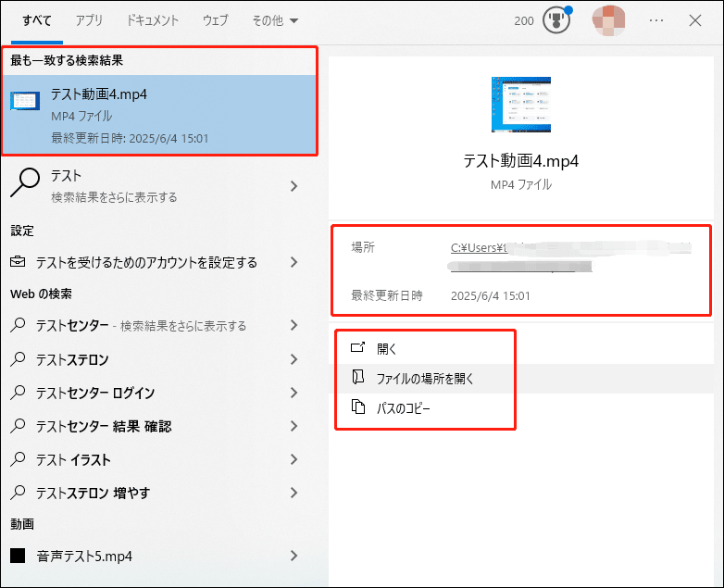Click search icon next to テストセンター suggestion
Viewport: 724px width, 588px height.
18,325
